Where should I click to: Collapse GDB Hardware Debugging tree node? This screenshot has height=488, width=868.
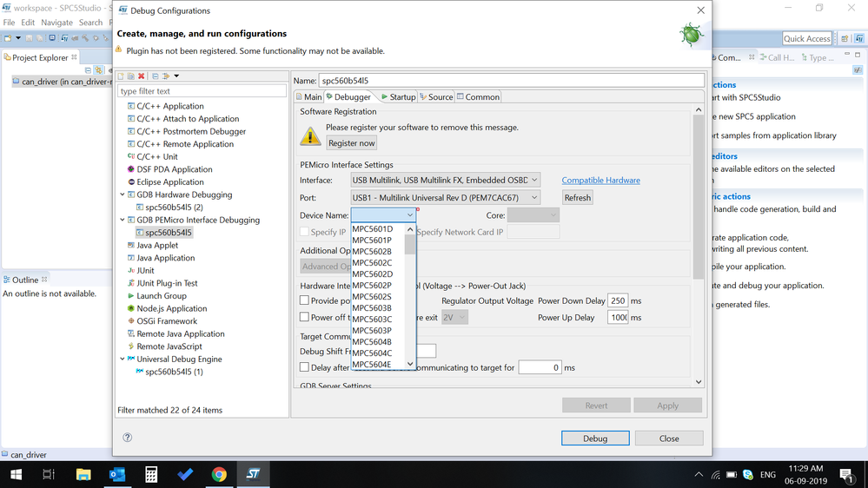[123, 195]
